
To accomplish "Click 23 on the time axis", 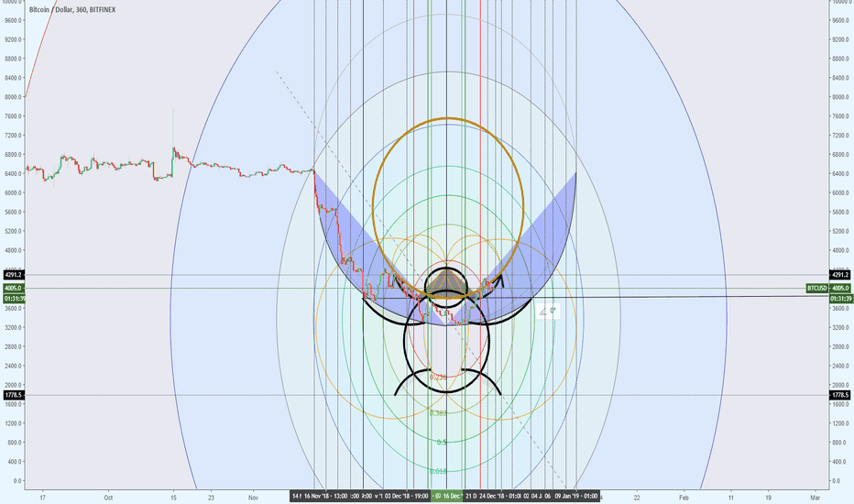I will (x=211, y=498).
